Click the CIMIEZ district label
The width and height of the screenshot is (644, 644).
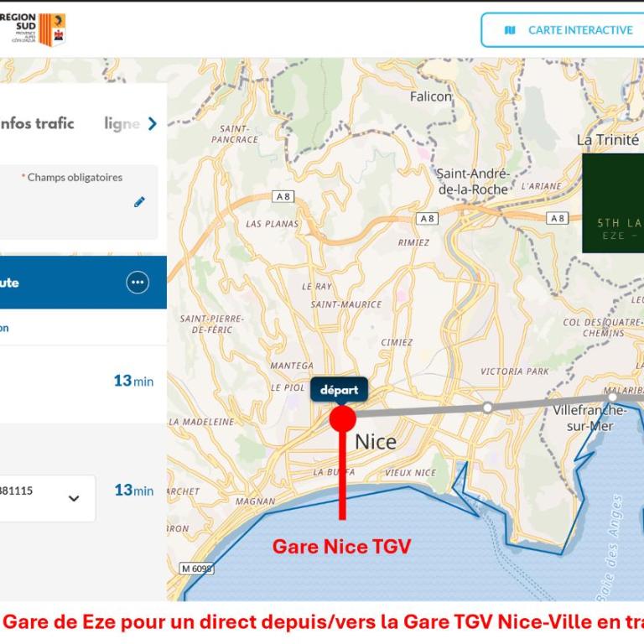point(397,342)
